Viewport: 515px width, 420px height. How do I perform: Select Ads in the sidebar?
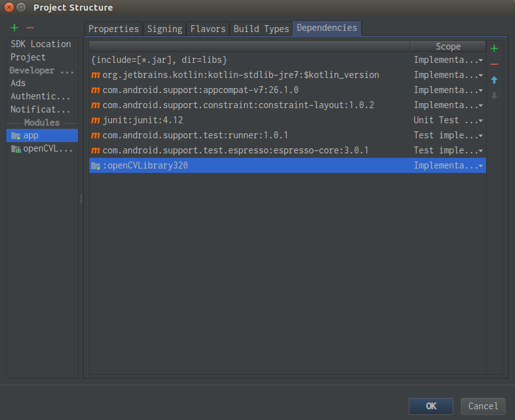(18, 83)
